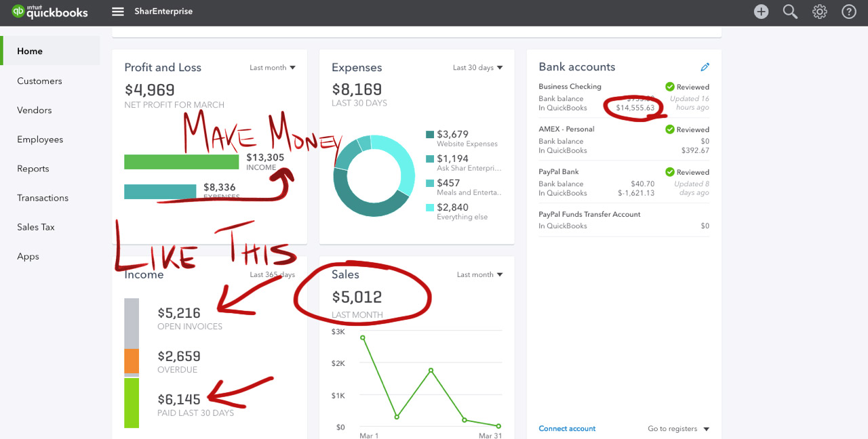Screen dimensions: 868x439
Task: Edit bank accounts with pencil icon
Action: [705, 67]
